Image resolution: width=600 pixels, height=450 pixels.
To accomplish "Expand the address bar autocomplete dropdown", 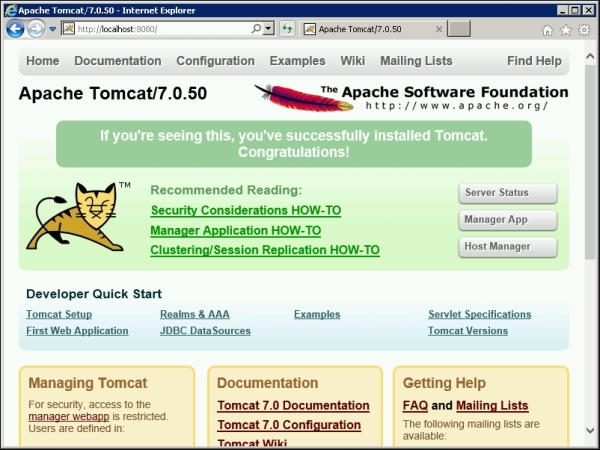I will point(269,29).
